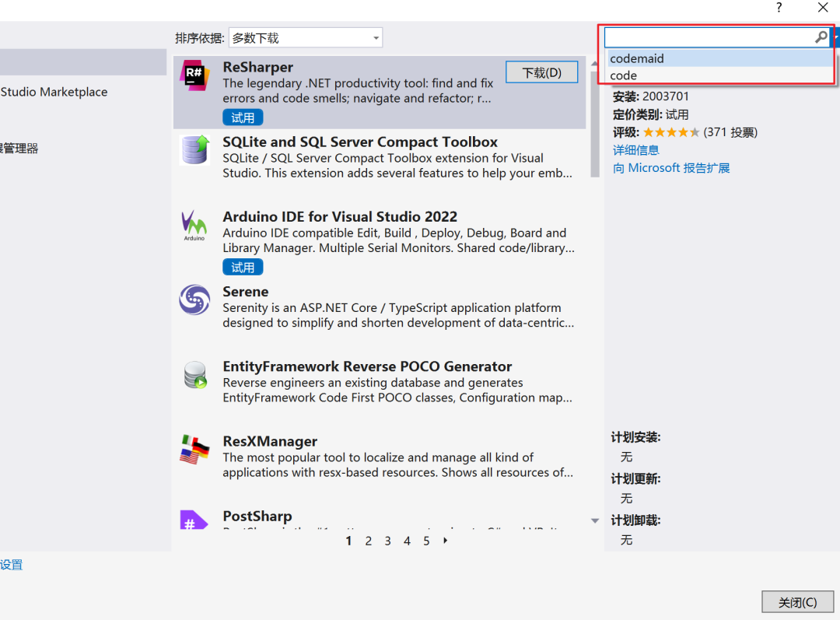Click scroll-up arrow of extension list
The width and height of the screenshot is (840, 620).
point(594,63)
